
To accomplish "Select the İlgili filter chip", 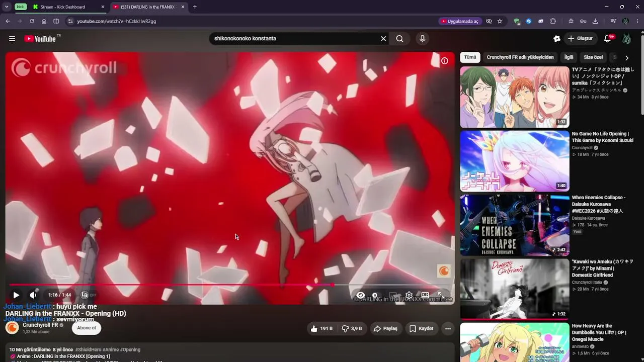I will click(569, 57).
